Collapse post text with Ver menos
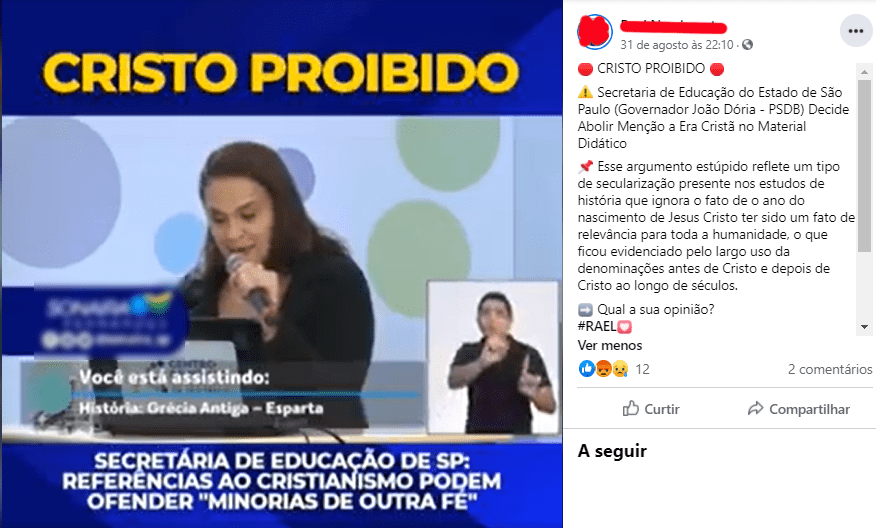The width and height of the screenshot is (876, 528). coord(610,345)
